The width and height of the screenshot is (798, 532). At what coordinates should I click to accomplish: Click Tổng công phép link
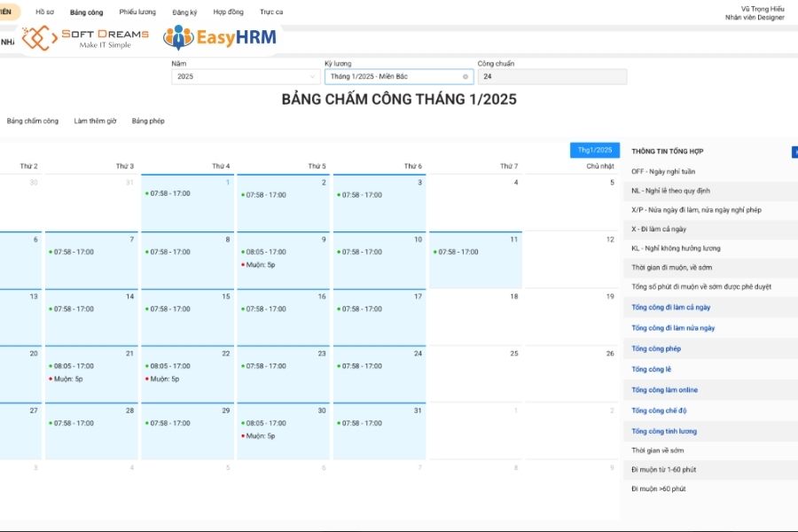tap(656, 348)
